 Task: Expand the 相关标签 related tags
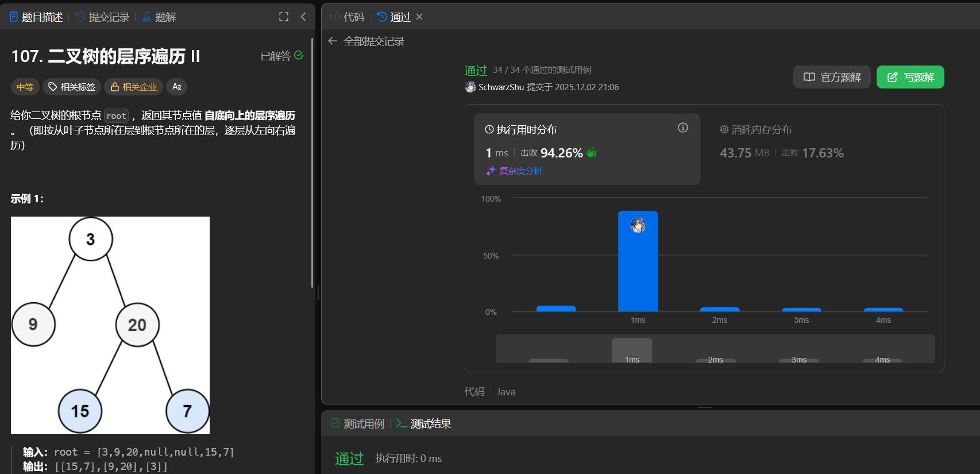tap(72, 87)
